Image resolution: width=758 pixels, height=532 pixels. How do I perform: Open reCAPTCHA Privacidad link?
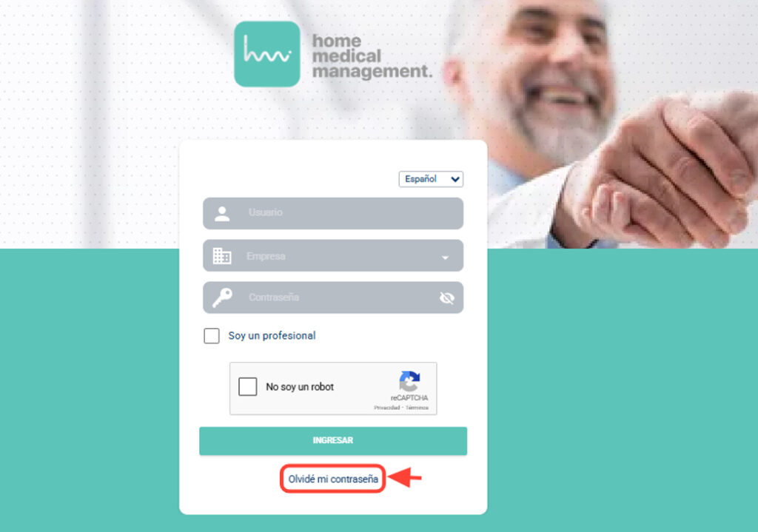[x=386, y=408]
